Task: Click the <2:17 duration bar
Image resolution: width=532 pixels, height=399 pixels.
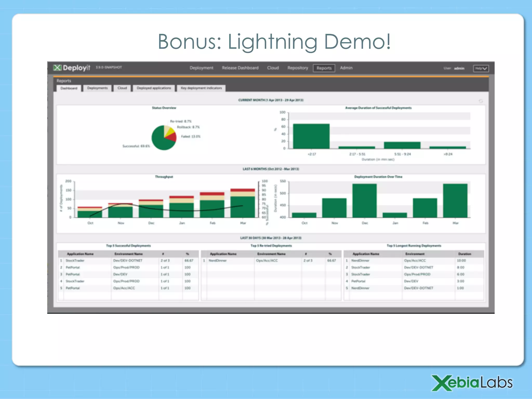Action: click(x=311, y=136)
